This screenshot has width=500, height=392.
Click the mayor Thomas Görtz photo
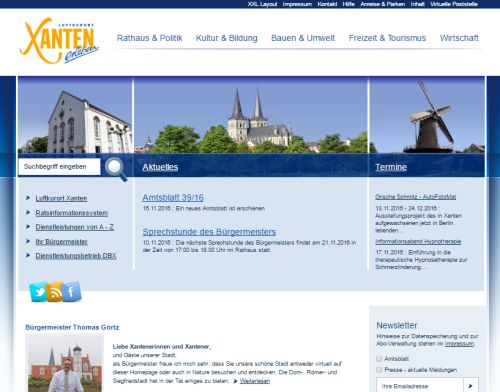point(65,363)
